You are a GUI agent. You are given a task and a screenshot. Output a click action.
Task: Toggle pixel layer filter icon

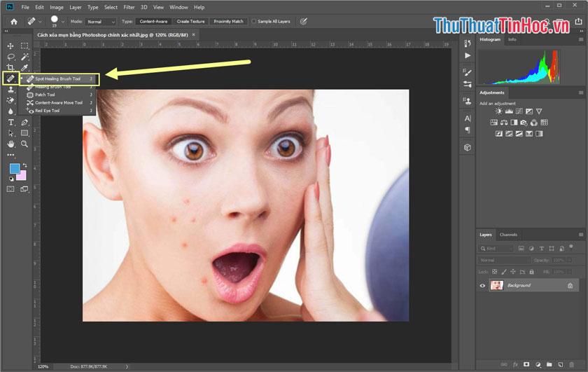(x=521, y=249)
